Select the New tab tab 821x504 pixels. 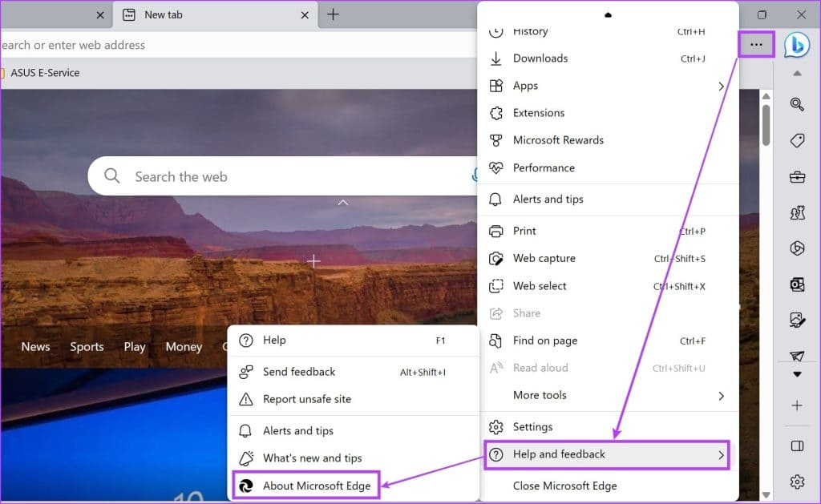point(215,15)
